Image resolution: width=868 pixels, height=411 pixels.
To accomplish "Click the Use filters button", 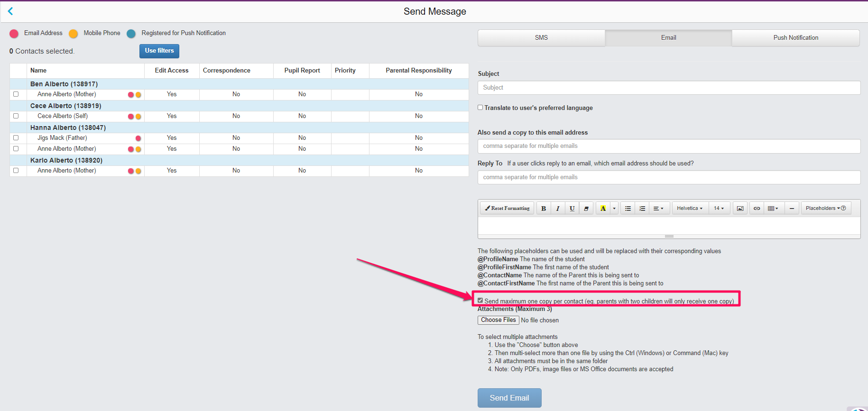I will 159,51.
